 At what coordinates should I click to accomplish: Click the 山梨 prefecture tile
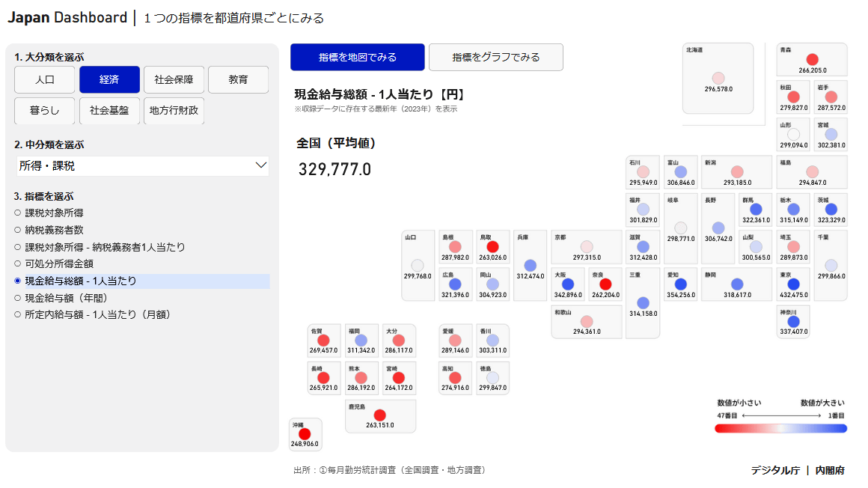756,247
